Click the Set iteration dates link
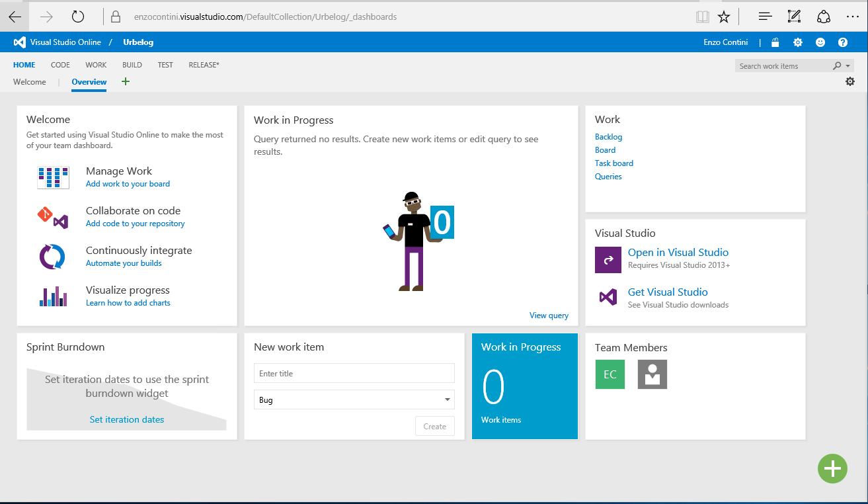 126,419
